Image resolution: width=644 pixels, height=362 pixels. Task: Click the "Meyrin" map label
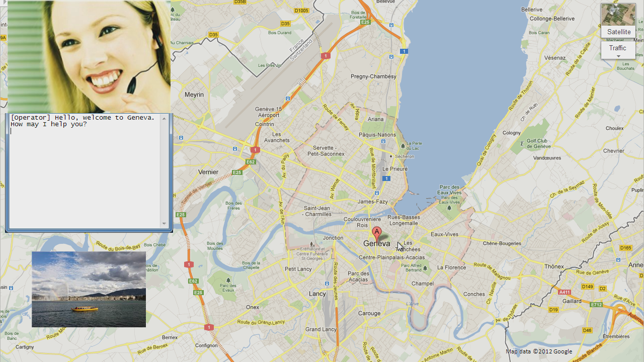tap(194, 95)
